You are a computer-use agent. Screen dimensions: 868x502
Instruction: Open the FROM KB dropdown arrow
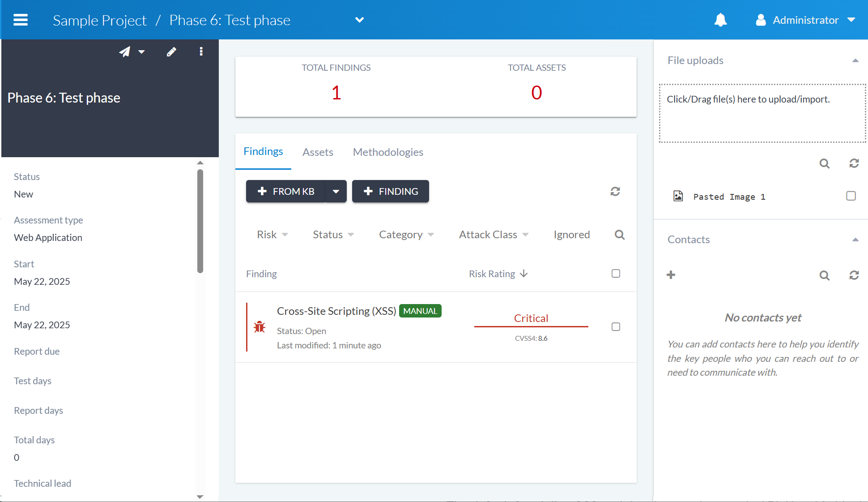pyautogui.click(x=336, y=192)
